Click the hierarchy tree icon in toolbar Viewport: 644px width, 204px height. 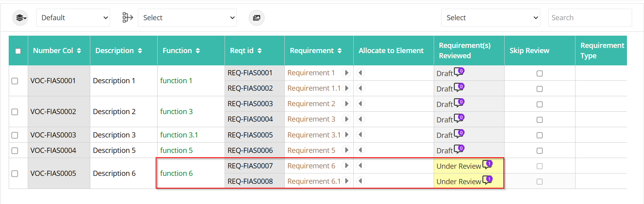tap(128, 17)
